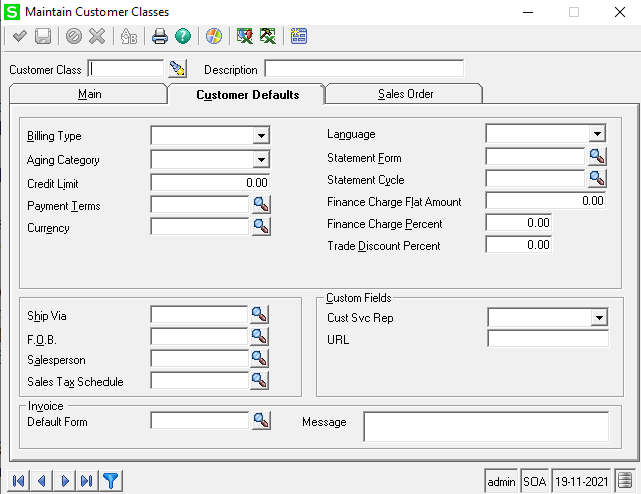Click the second Excel hammer icon
The height and width of the screenshot is (494, 641).
(x=268, y=36)
